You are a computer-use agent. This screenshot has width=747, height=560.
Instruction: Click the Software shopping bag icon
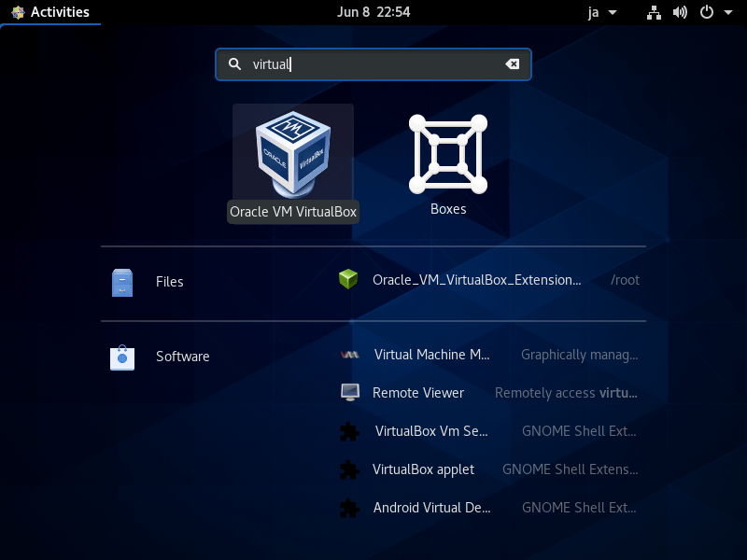[122, 357]
